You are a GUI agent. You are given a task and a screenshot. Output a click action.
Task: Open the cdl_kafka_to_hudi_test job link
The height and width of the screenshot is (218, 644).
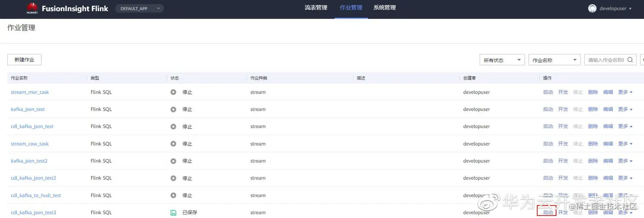(x=36, y=195)
